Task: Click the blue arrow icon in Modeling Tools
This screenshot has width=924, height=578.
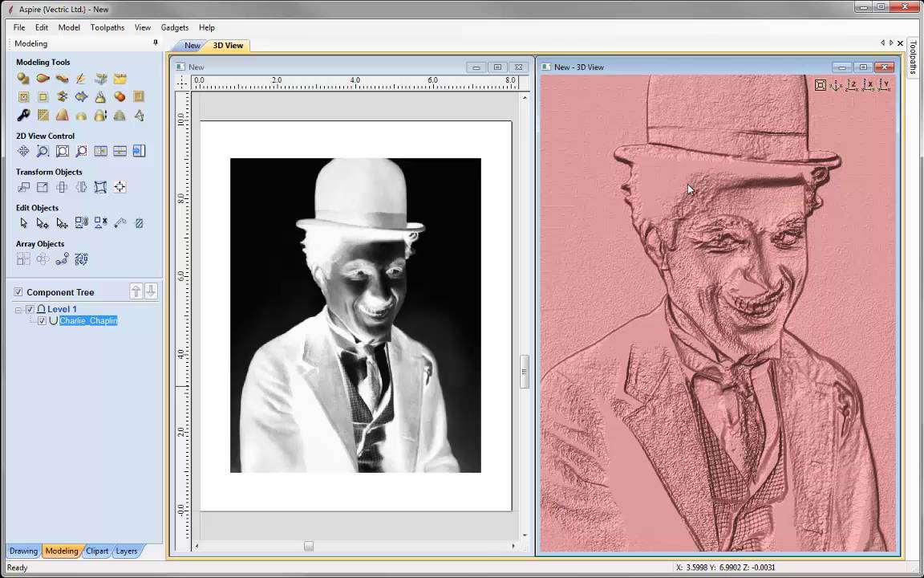Action: pyautogui.click(x=81, y=96)
